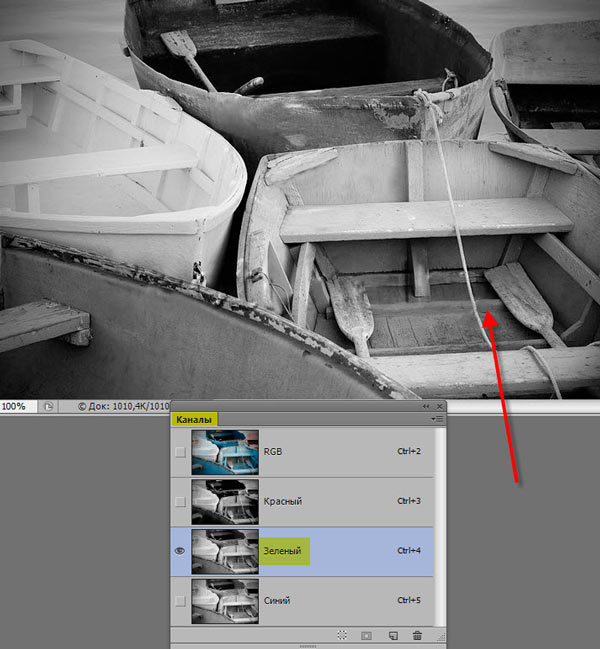Screen dimensions: 600x649
Task: Click the document size status text
Action: pyautogui.click(x=124, y=406)
